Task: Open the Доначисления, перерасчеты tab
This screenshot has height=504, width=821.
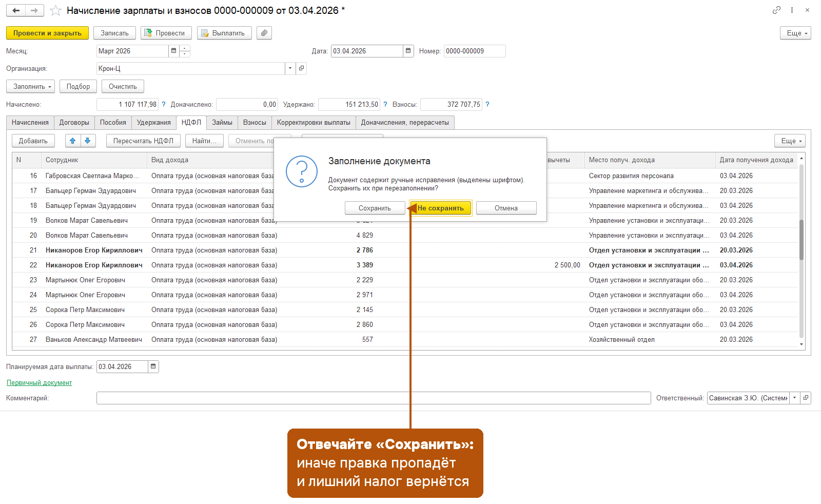Action: pyautogui.click(x=405, y=123)
